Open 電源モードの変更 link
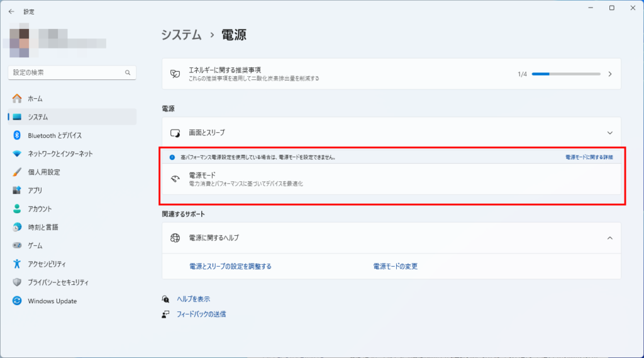The width and height of the screenshot is (644, 358). click(396, 266)
